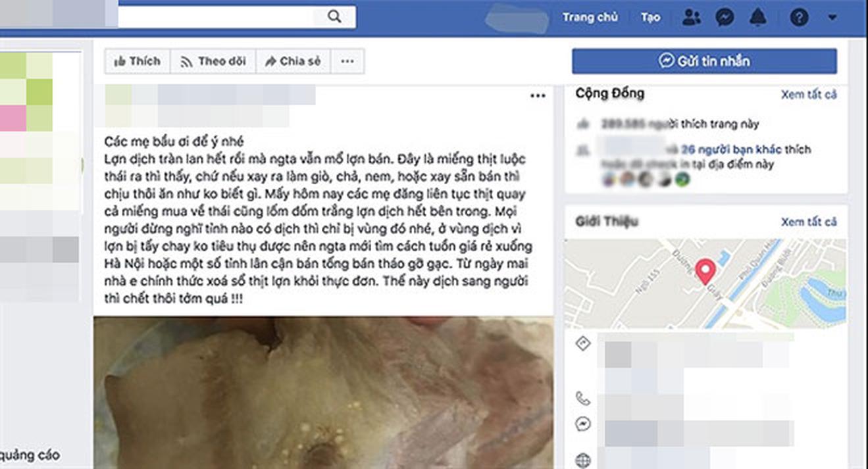This screenshot has height=469, width=868.
Task: Click Gửi tin nhắn button
Action: pyautogui.click(x=704, y=61)
